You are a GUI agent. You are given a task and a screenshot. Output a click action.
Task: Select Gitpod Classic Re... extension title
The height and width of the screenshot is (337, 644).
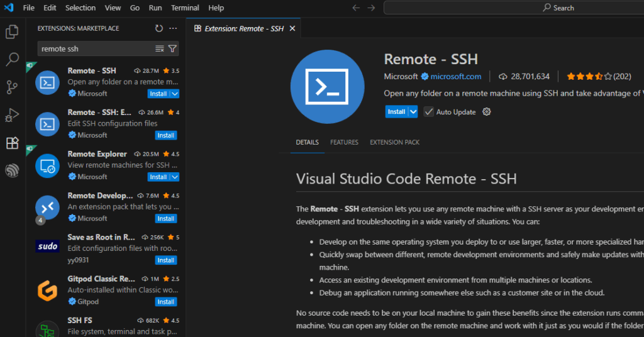[101, 279]
